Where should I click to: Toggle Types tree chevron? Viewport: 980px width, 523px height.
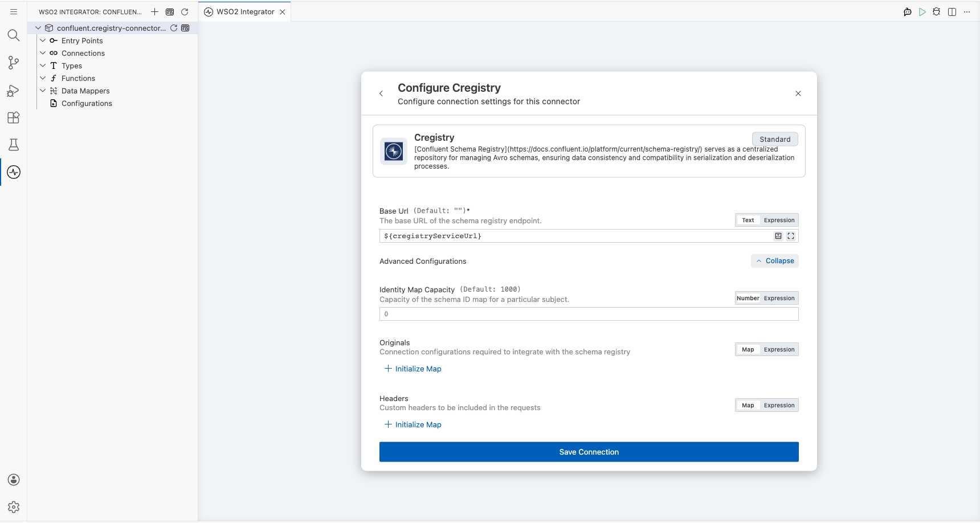pos(43,66)
